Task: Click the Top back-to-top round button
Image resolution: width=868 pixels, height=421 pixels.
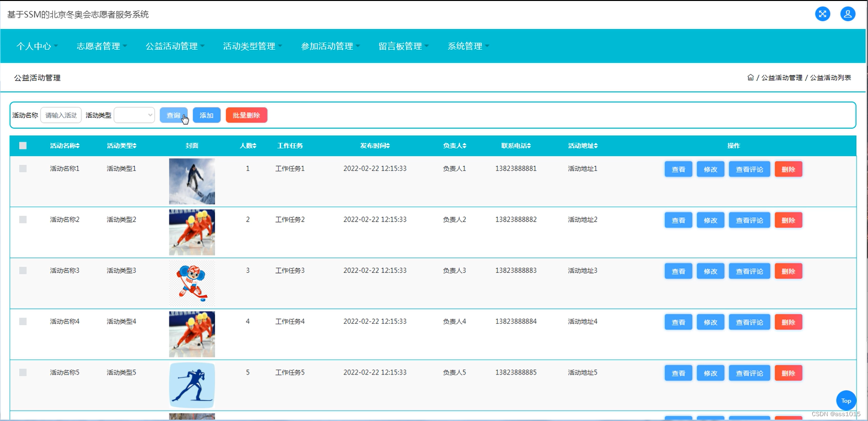Action: coord(846,400)
